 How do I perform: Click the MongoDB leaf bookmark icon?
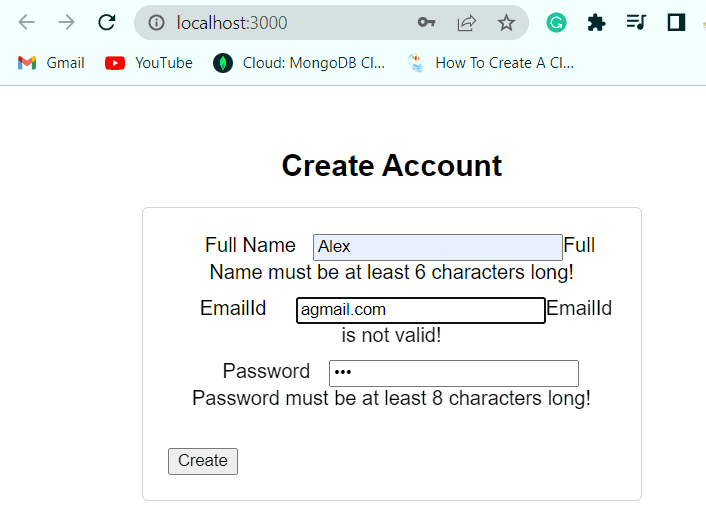click(223, 63)
